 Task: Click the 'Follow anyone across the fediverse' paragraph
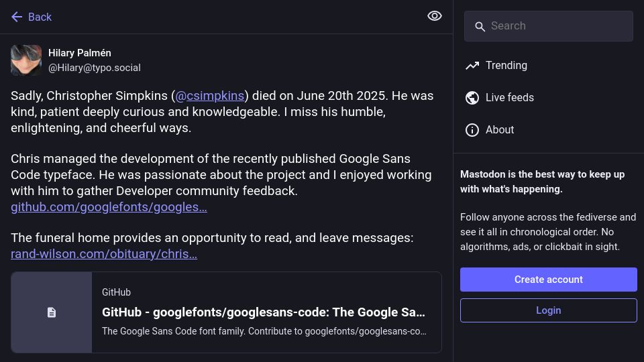point(548,232)
